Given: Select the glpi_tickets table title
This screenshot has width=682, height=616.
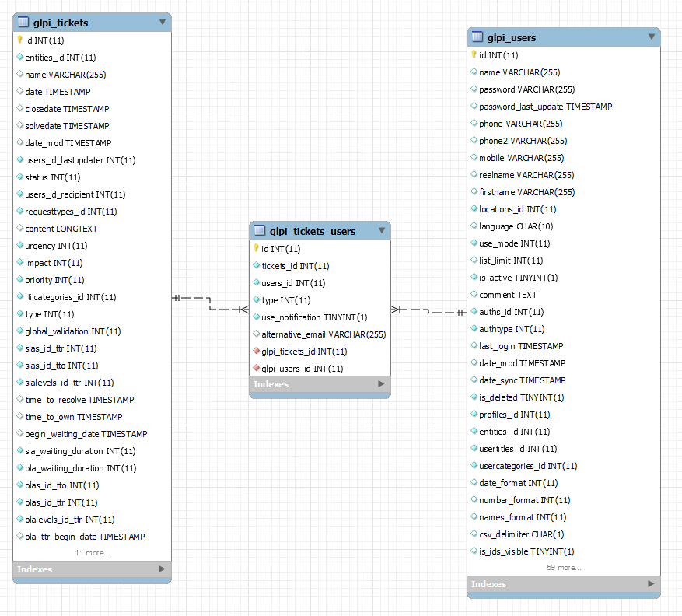Looking at the screenshot, I should tap(61, 23).
